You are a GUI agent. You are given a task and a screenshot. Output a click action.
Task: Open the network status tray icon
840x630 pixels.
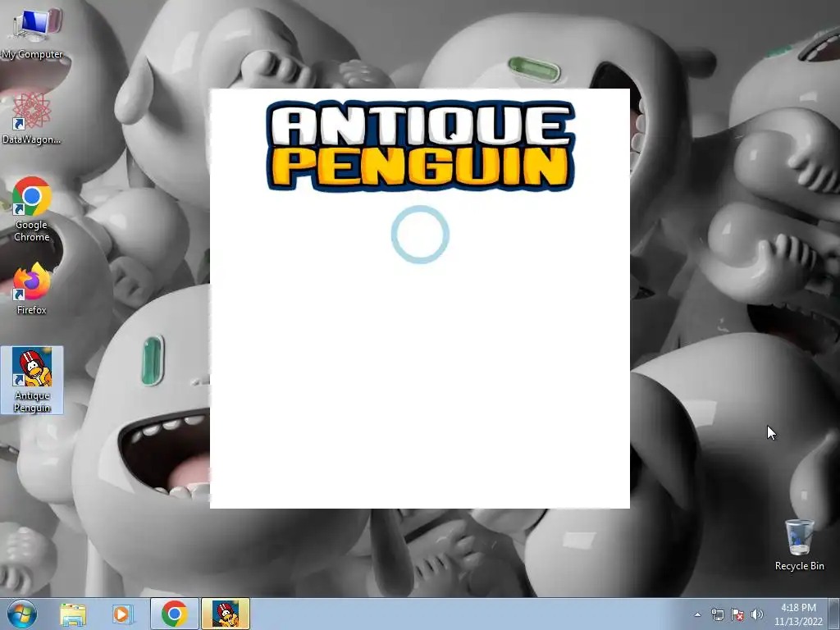tap(717, 614)
